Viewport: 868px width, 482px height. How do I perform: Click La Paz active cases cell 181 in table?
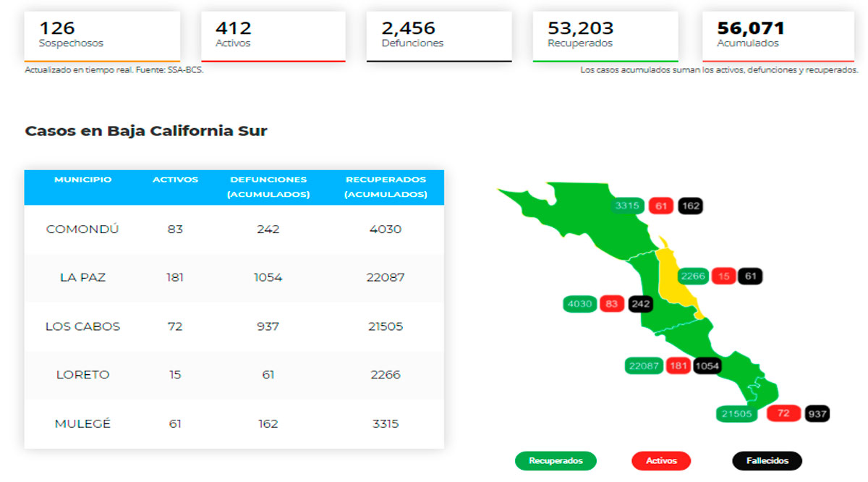(175, 278)
